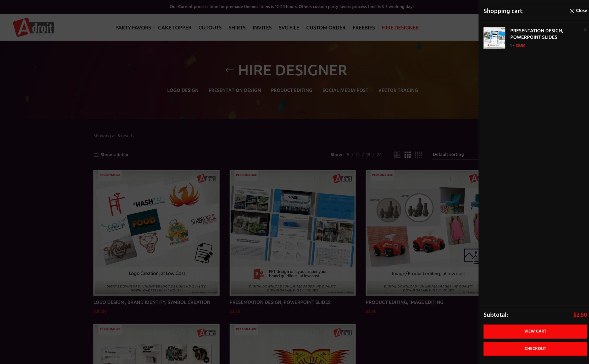Click cart item thumbnail image
This screenshot has height=364, width=589.
pyautogui.click(x=494, y=38)
